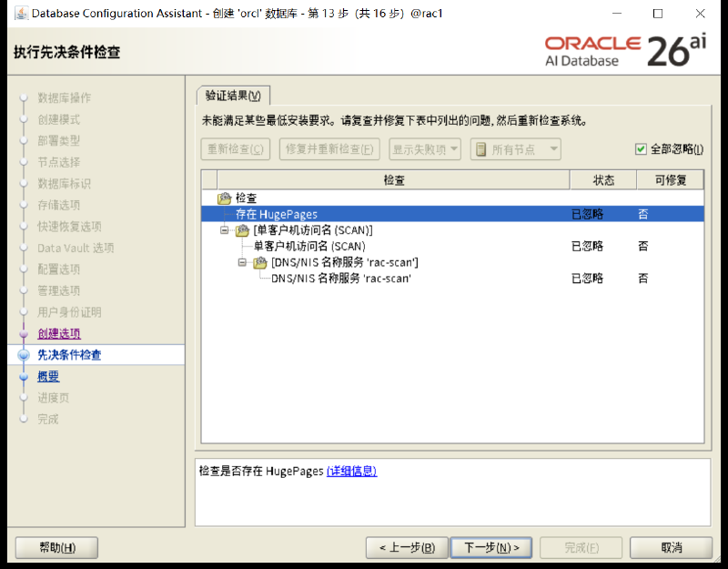Viewport: 728px width, 569px height.
Task: Click the 快速恢复选项 step in sidebar
Action: tap(69, 227)
